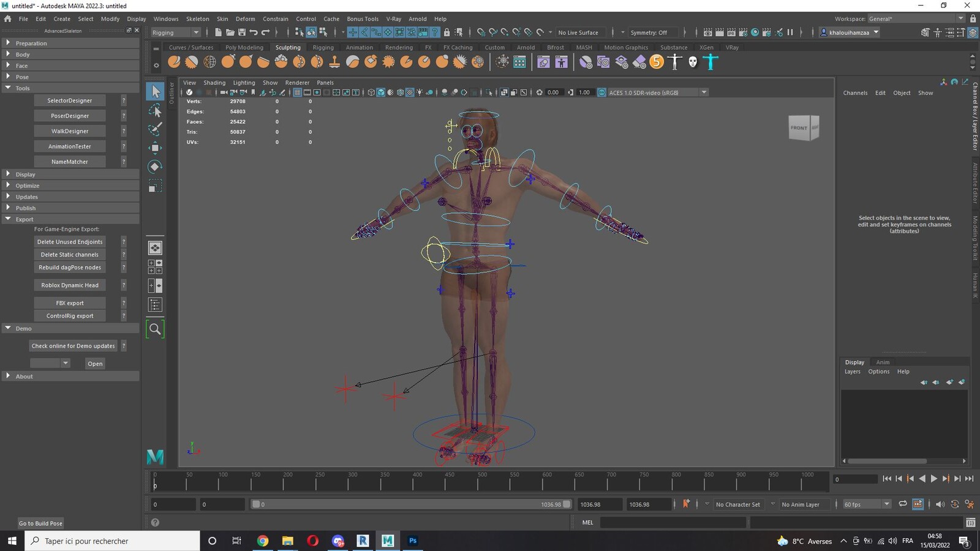
Task: Click Delete Unused Endjoints button
Action: [x=70, y=242]
